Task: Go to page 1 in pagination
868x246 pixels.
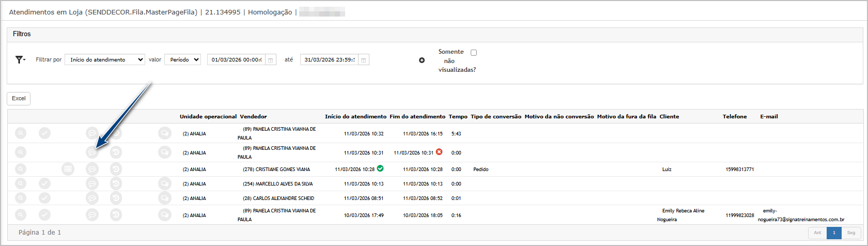Action: 834,233
